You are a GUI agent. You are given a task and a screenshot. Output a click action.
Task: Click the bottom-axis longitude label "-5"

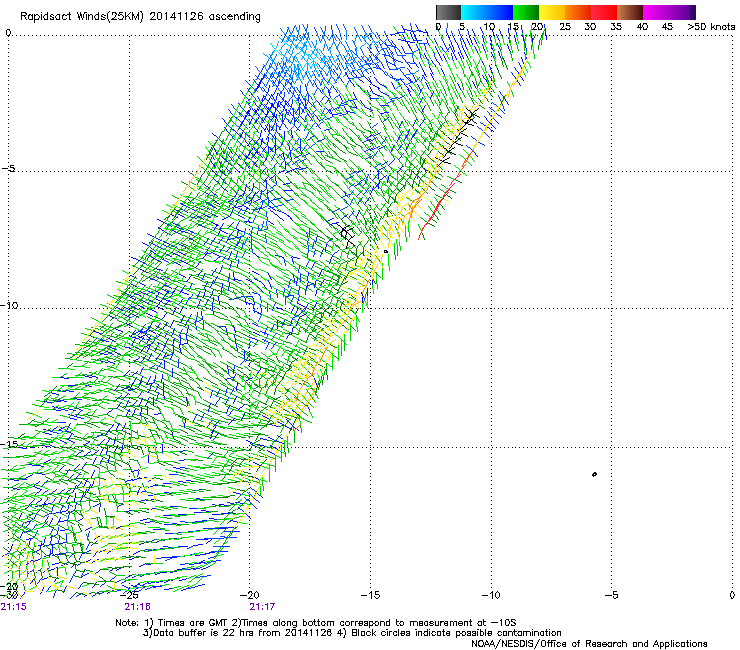coord(611,595)
